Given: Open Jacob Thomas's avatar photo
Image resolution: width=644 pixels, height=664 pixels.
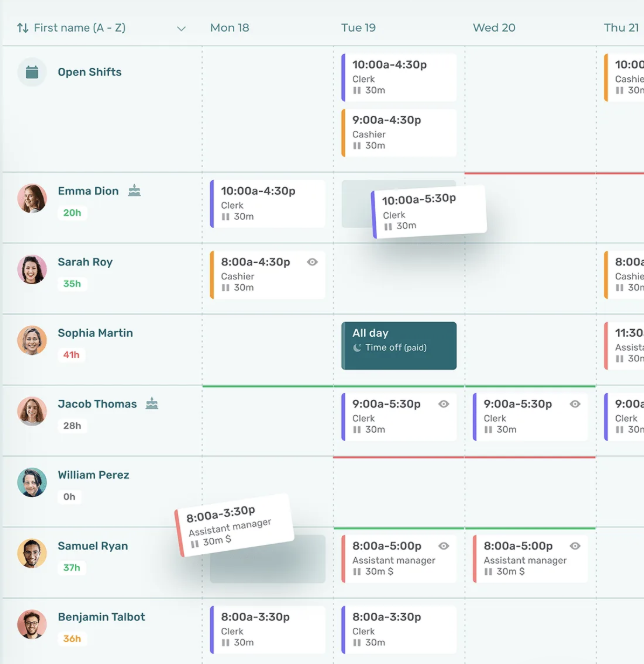Looking at the screenshot, I should point(32,411).
